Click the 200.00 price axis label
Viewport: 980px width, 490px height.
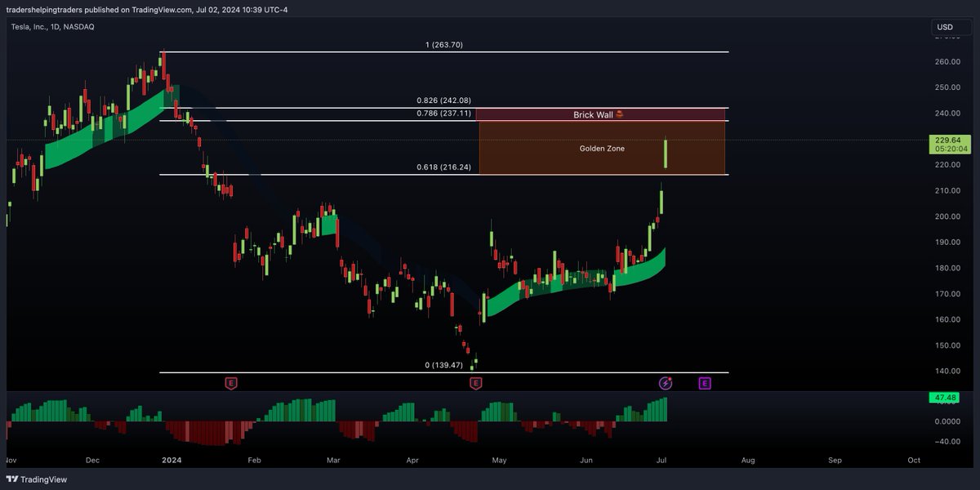[x=948, y=216]
